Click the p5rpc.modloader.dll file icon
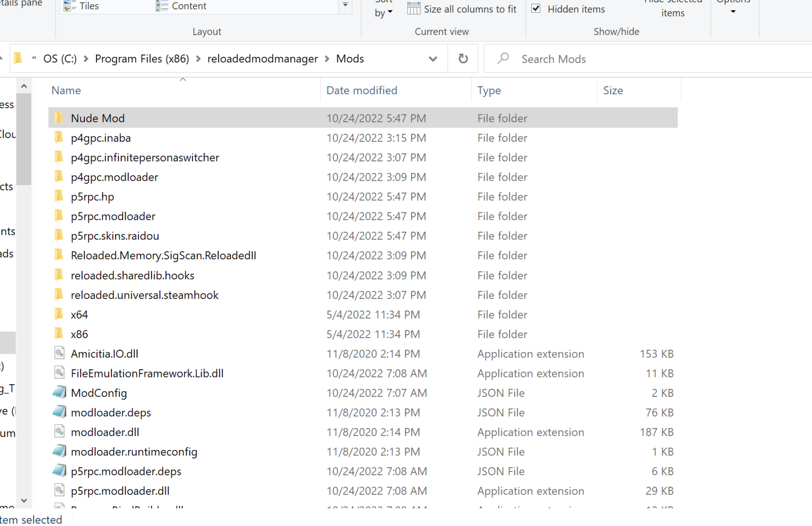 [x=59, y=490]
